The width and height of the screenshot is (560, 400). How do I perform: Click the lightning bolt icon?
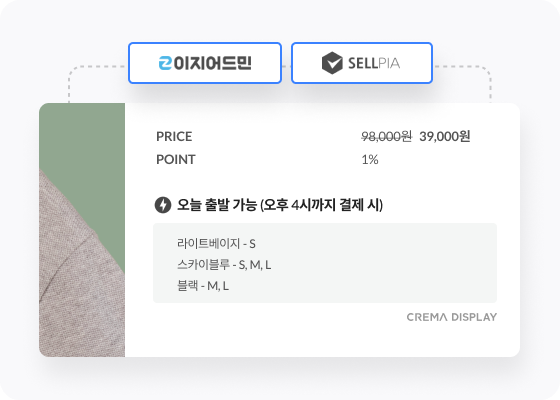click(163, 205)
